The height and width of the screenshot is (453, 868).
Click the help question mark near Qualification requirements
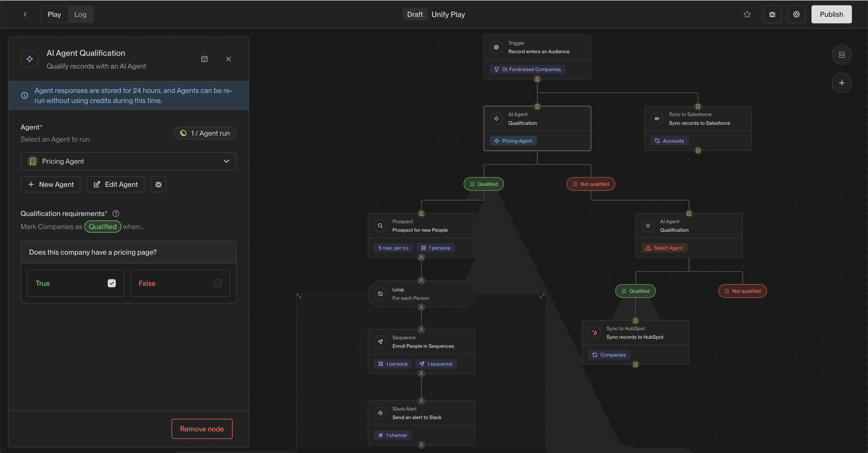[116, 213]
